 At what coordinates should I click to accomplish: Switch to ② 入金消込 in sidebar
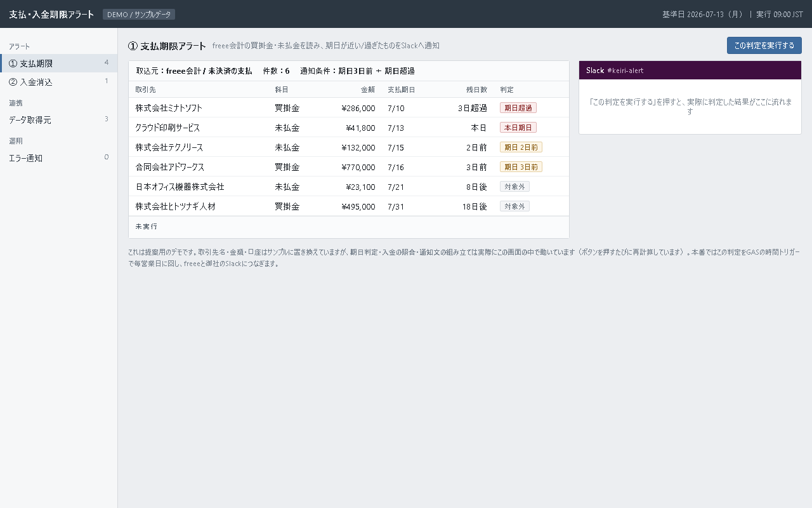point(58,82)
